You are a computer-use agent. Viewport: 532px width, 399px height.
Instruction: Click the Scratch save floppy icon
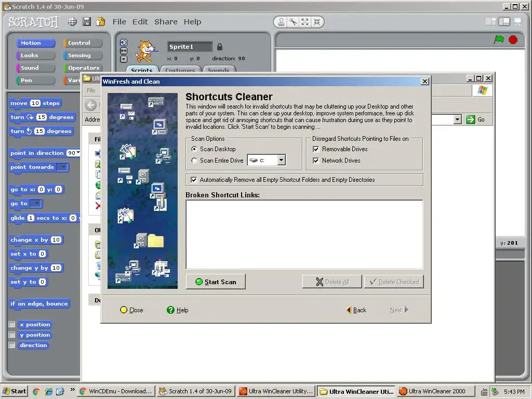(x=87, y=22)
